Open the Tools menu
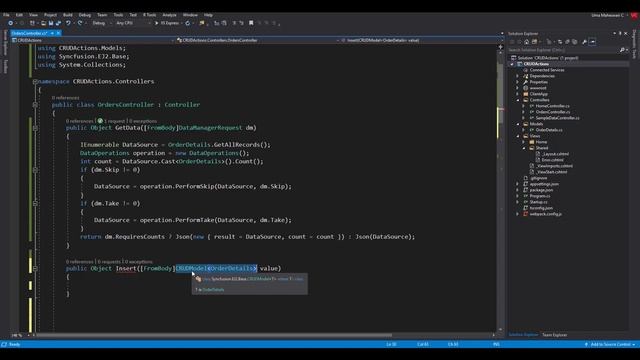This screenshot has height=360, width=640. pos(118,15)
